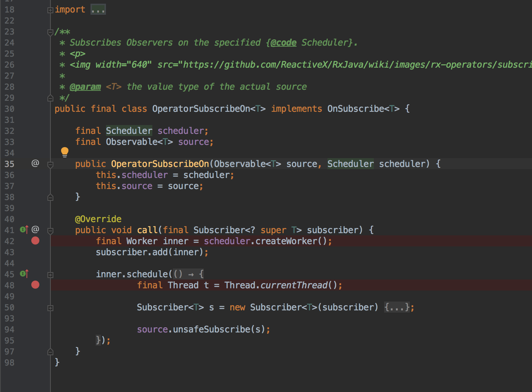The image size is (532, 392).
Task: Collapse the call method at line 41
Action: (x=50, y=231)
